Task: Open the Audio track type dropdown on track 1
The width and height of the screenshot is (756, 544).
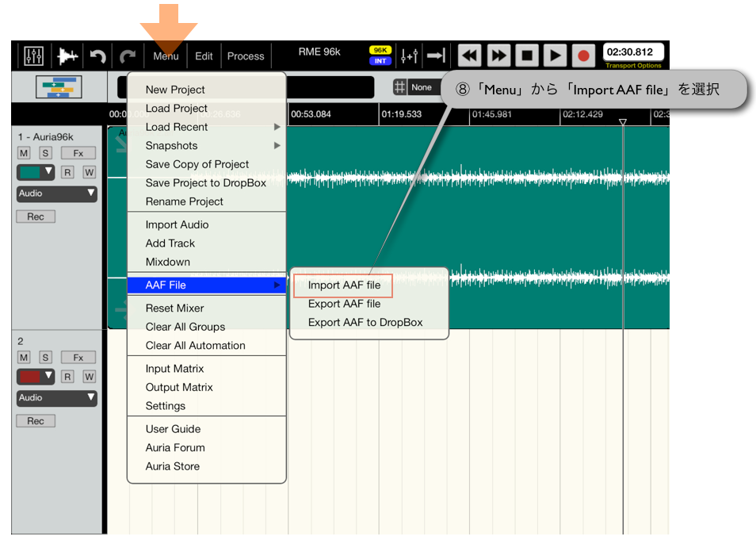Action: pos(56,194)
